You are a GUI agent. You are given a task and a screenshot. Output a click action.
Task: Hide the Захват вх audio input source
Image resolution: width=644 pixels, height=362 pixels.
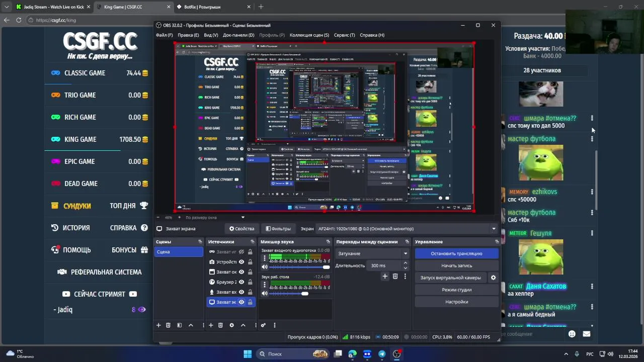242,292
